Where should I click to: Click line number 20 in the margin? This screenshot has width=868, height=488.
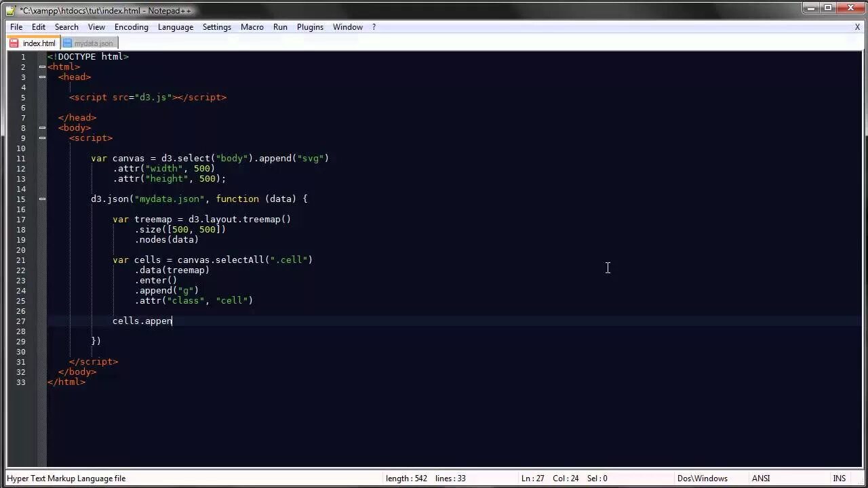click(21, 250)
